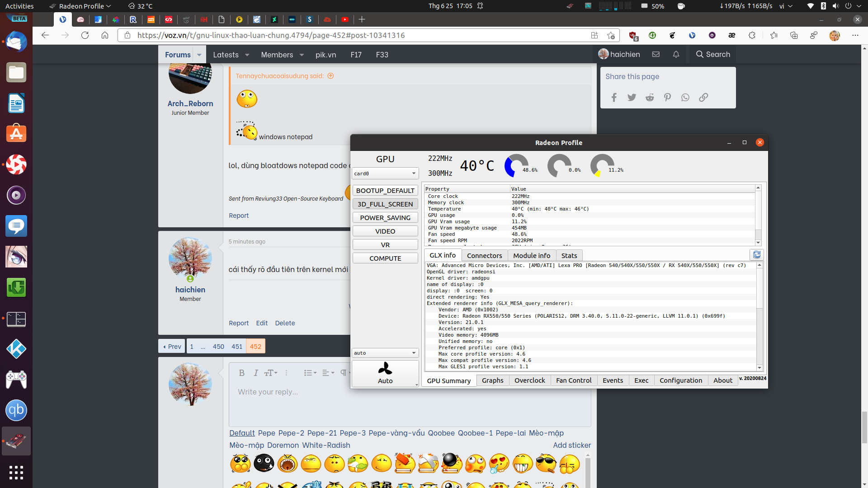Expand the Members menu arrow

[302, 55]
